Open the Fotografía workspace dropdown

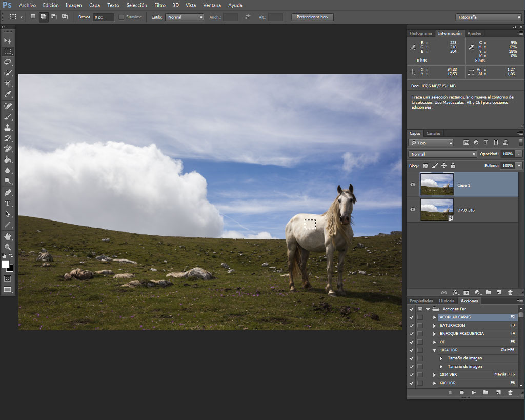click(489, 17)
